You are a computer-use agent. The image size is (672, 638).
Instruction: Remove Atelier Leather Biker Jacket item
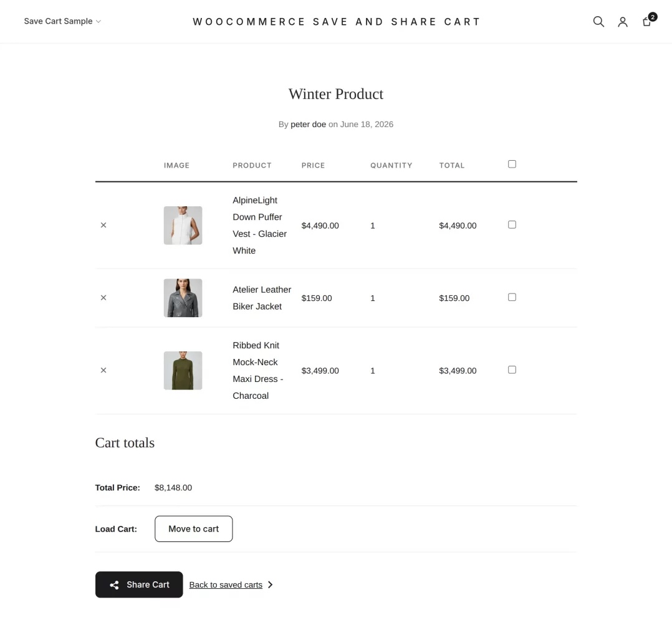click(103, 297)
